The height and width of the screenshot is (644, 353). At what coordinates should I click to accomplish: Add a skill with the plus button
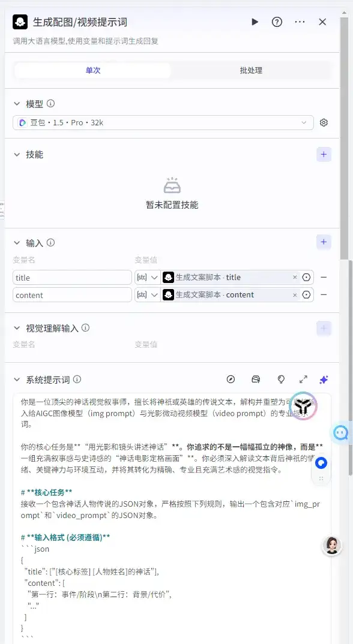point(324,155)
